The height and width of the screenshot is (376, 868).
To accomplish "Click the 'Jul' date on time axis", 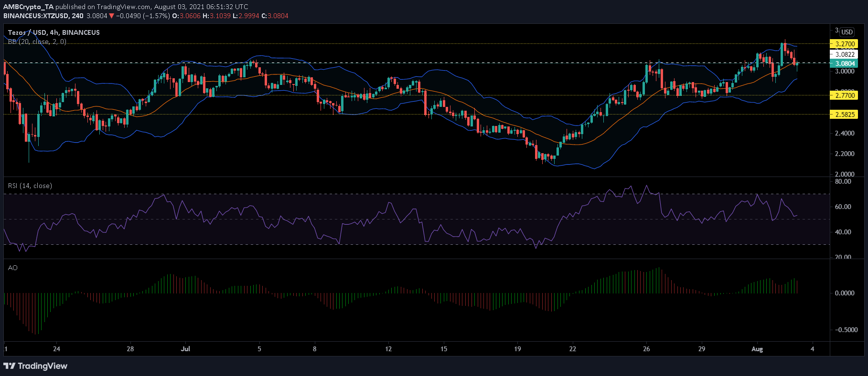I will (186, 349).
